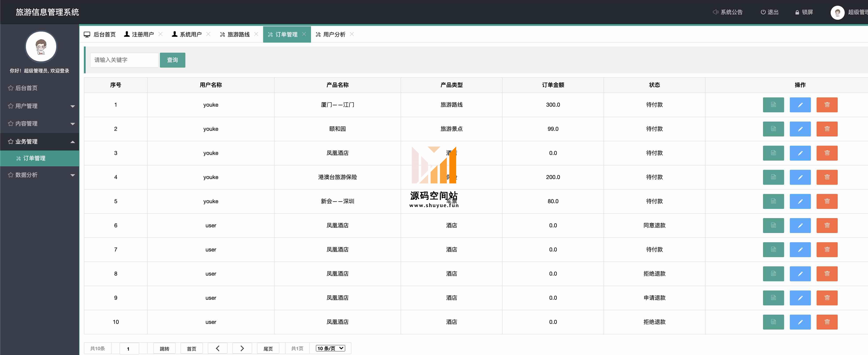Switch to the 用户分析 tab
This screenshot has height=355, width=868.
[x=331, y=34]
